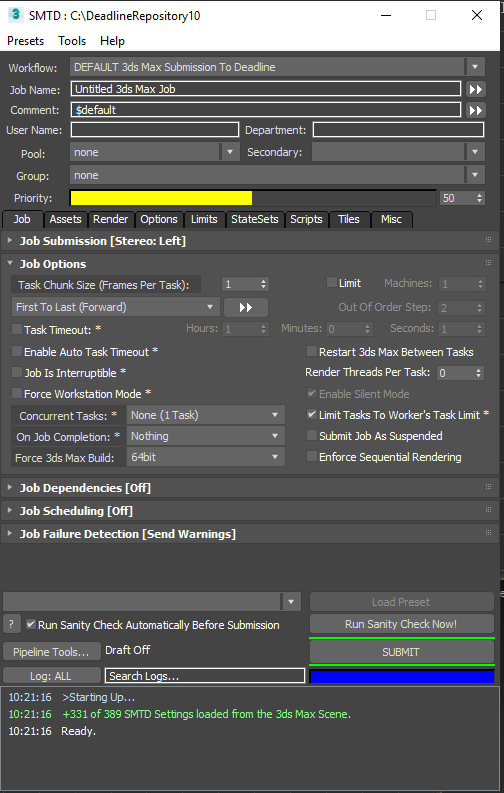Image resolution: width=504 pixels, height=793 pixels.
Task: Collapse the Job Options rollout
Action: pos(10,263)
